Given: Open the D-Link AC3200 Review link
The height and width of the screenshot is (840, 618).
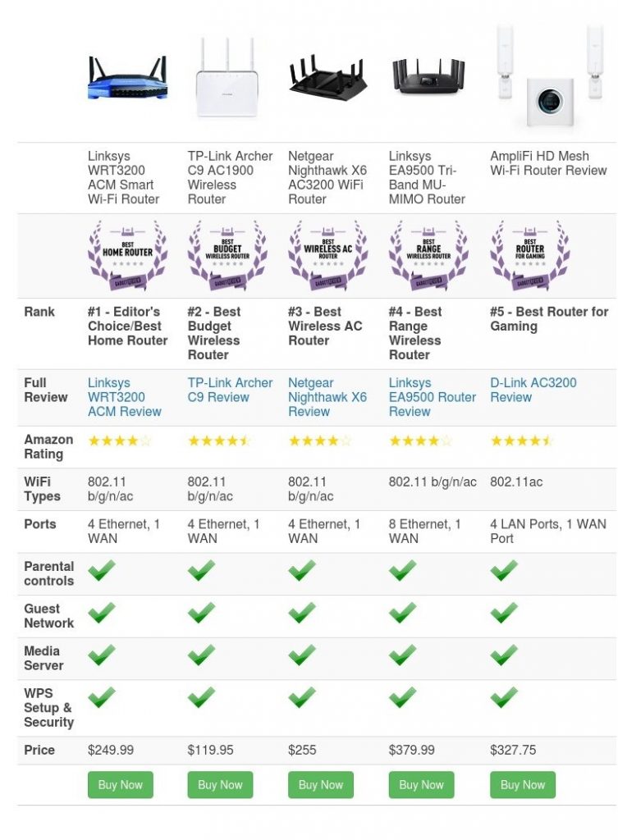Looking at the screenshot, I should (x=533, y=390).
